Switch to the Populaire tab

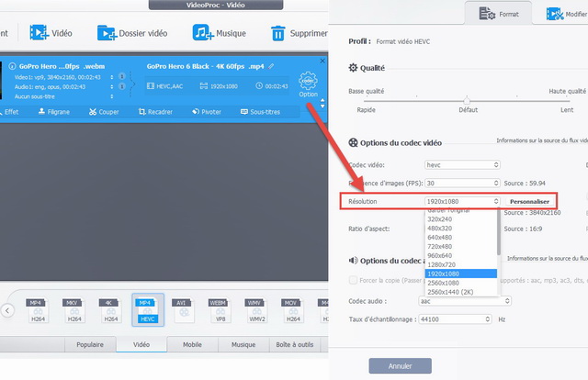coord(90,344)
